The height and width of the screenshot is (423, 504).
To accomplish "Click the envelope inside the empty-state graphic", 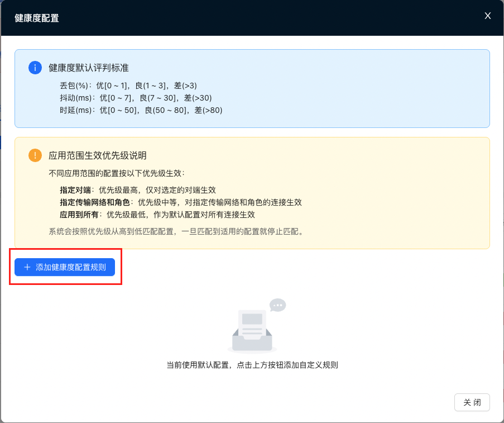I will point(252,323).
